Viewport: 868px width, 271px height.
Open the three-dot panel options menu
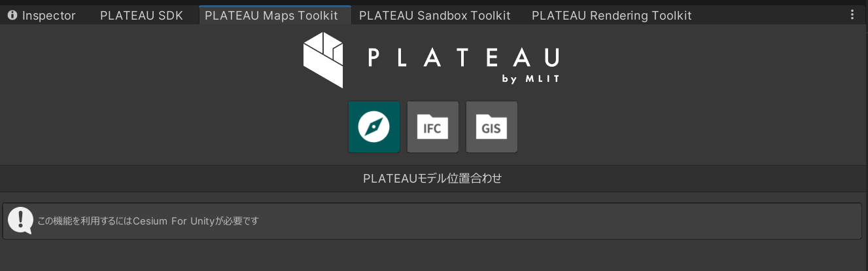point(852,15)
